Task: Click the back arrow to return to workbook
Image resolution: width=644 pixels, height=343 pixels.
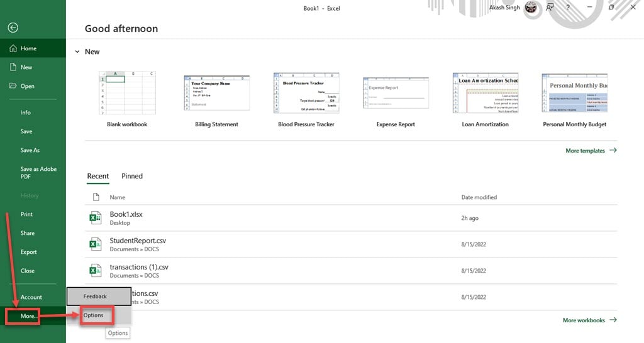Action: click(x=13, y=28)
